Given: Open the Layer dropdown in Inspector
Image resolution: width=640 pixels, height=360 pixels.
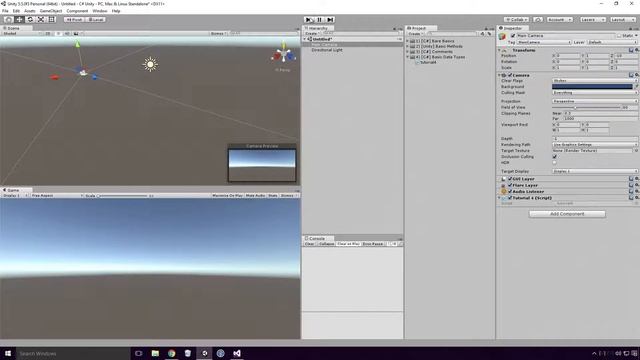Looking at the screenshot, I should (612, 42).
